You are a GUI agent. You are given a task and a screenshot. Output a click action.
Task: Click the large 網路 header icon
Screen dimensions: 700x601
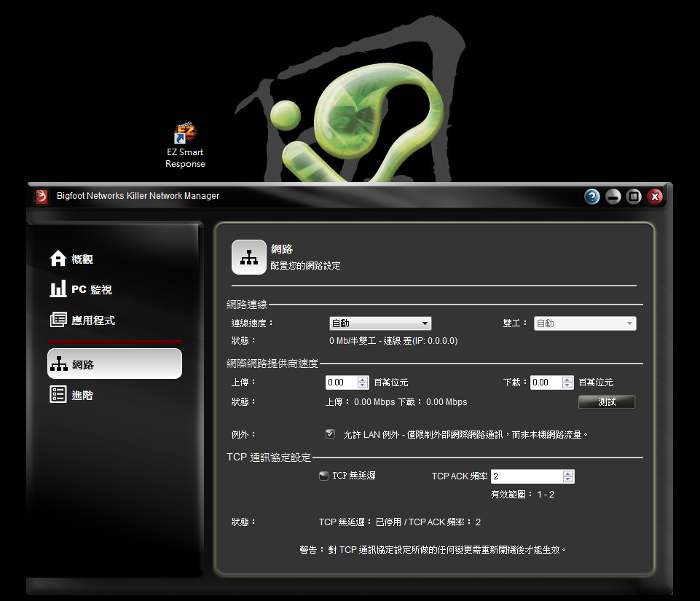pos(249,257)
